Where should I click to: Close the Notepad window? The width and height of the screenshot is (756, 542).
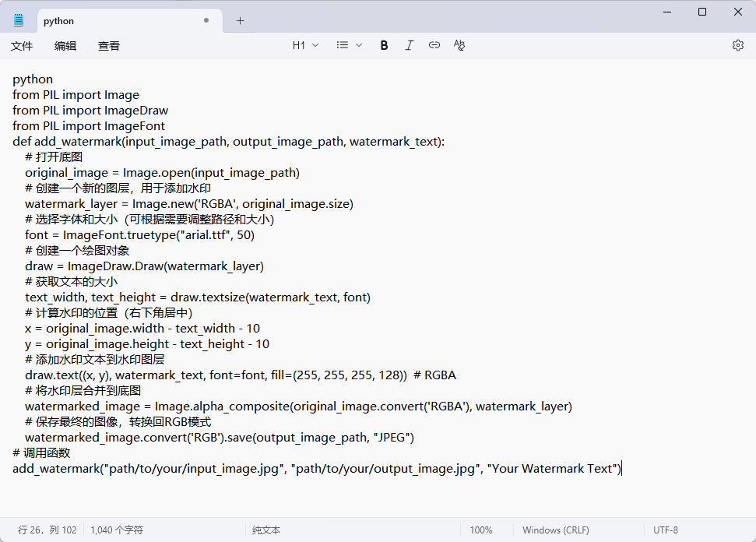(737, 12)
